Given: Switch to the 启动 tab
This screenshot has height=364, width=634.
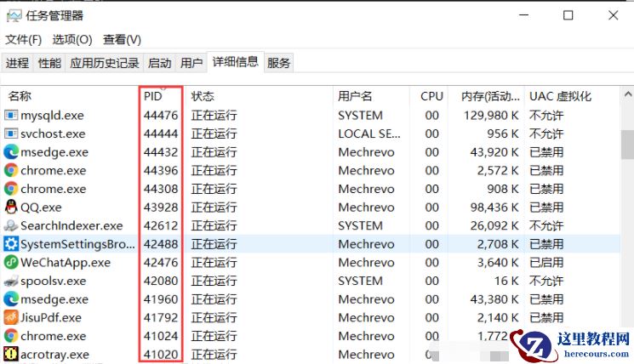Looking at the screenshot, I should point(159,63).
